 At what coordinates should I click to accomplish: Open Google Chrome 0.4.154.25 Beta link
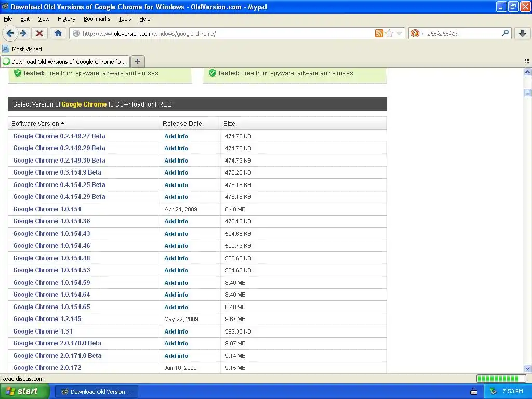[x=59, y=184]
